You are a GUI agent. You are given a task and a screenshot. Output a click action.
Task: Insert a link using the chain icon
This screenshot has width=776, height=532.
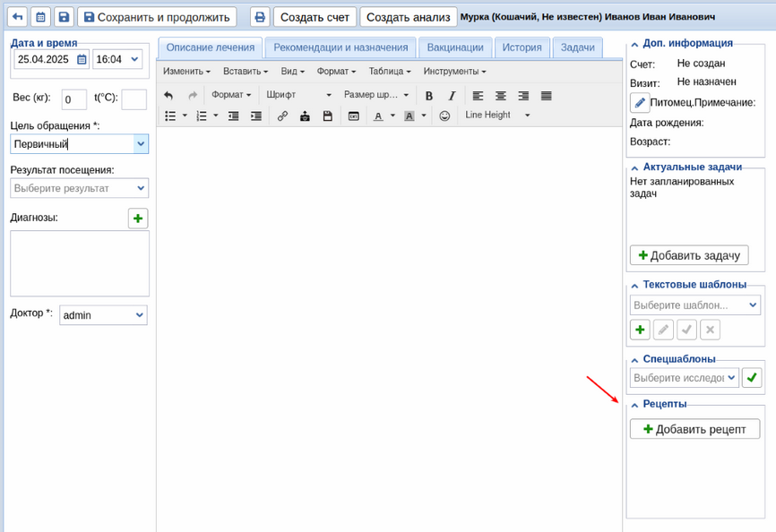(x=282, y=116)
